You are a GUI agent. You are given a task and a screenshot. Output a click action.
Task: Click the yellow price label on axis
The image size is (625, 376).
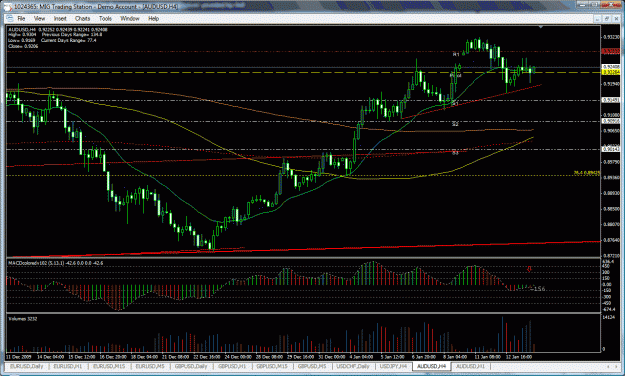(x=611, y=72)
